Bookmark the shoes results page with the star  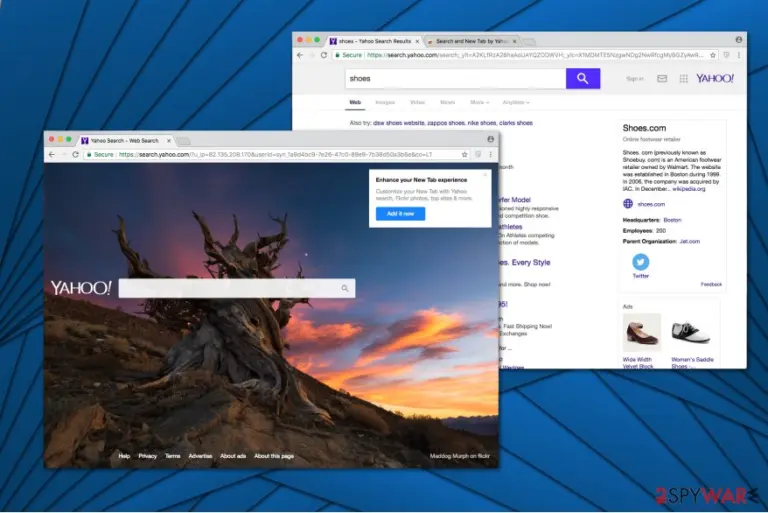coord(713,55)
